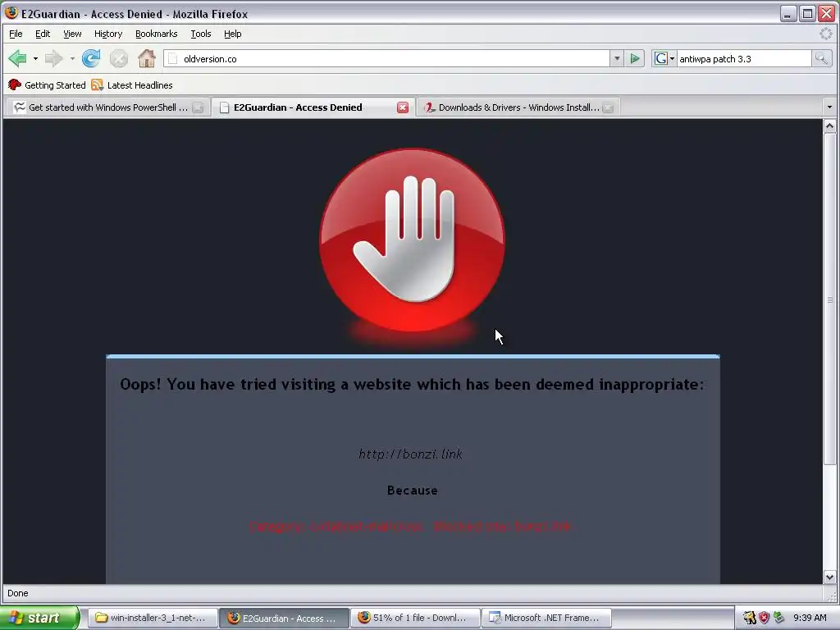Click the http://bonzi.link blocked URL text
This screenshot has height=630, width=840.
point(410,454)
